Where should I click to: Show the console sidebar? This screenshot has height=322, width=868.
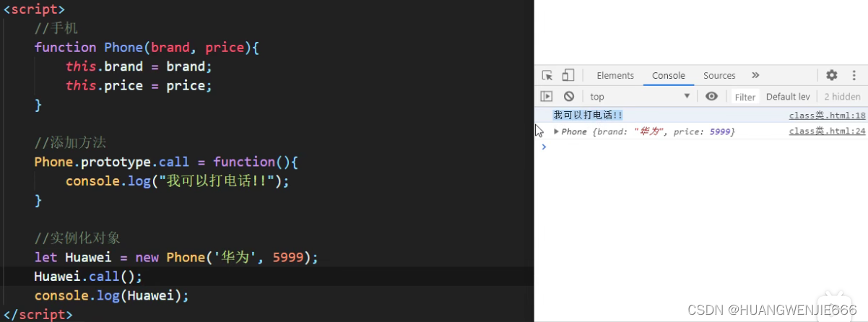click(547, 96)
